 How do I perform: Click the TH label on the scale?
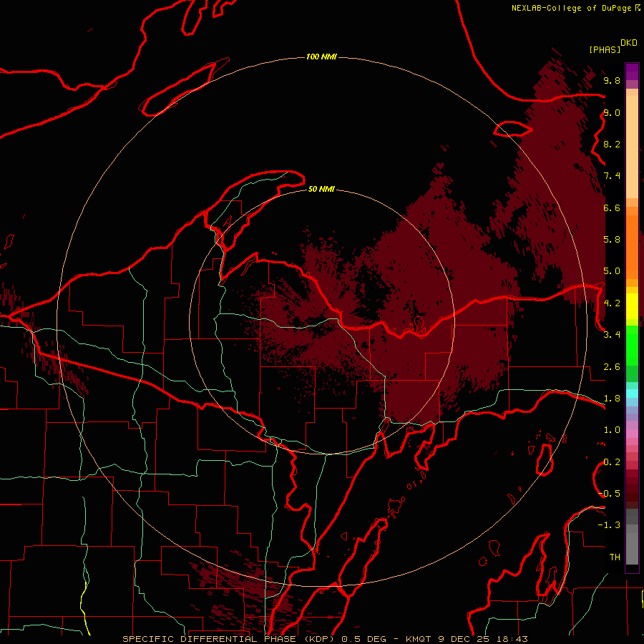tap(615, 557)
